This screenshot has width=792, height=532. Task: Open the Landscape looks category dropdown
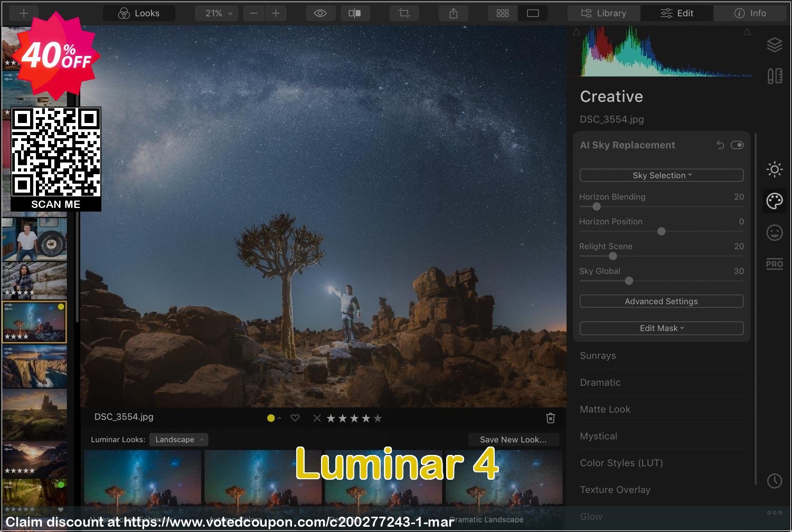179,440
